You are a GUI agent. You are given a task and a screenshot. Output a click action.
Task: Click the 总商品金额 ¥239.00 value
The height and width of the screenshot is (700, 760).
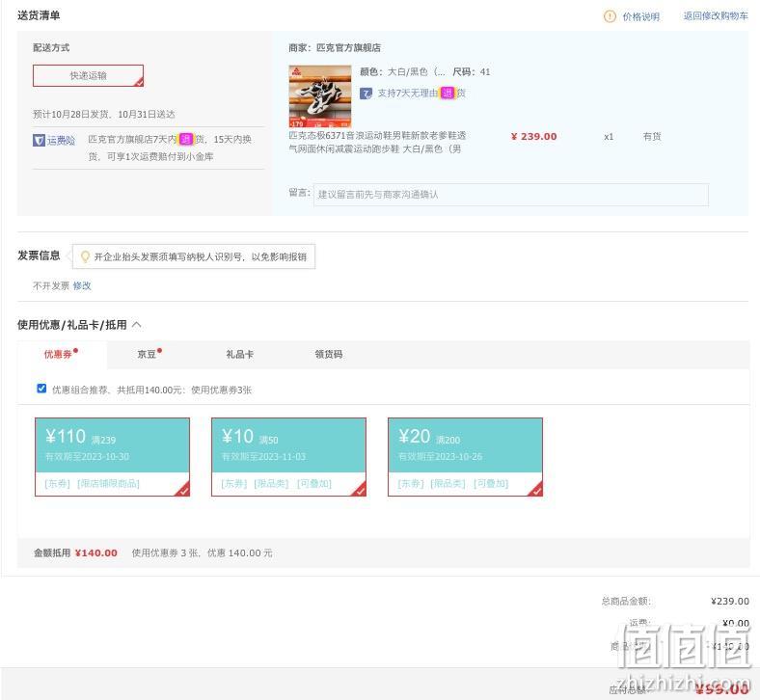[730, 602]
